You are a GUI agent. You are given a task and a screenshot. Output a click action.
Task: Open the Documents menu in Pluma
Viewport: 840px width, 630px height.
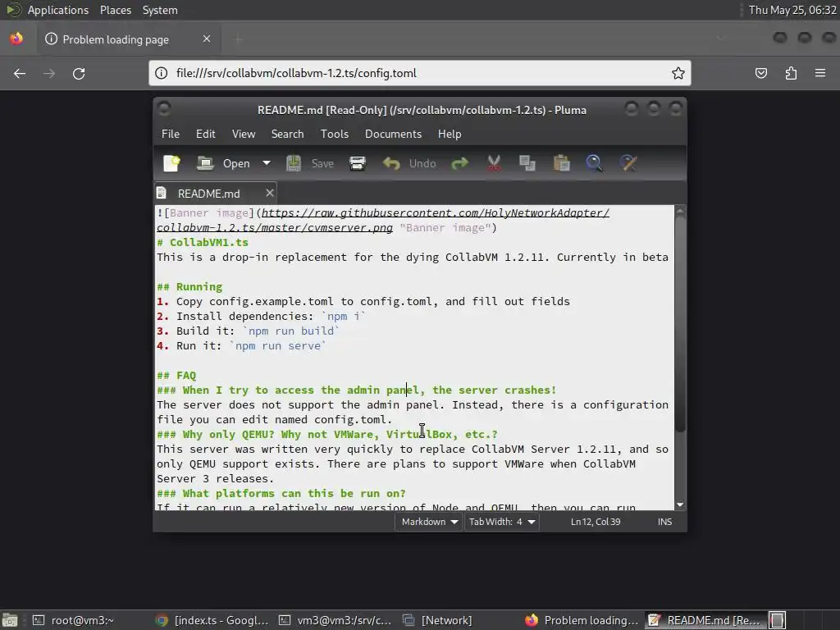(x=393, y=134)
